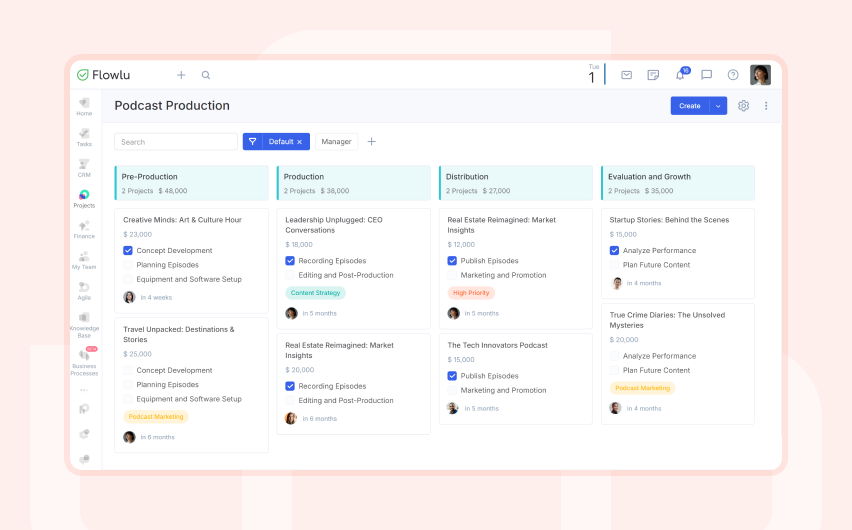Click the Production column header
Viewport: 852px width, 530px height.
click(354, 183)
